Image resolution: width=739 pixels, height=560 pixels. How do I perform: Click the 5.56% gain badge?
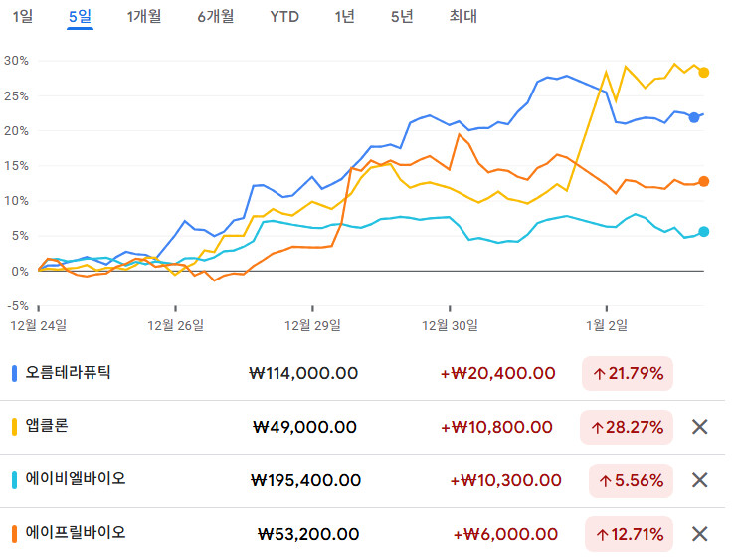pos(632,480)
